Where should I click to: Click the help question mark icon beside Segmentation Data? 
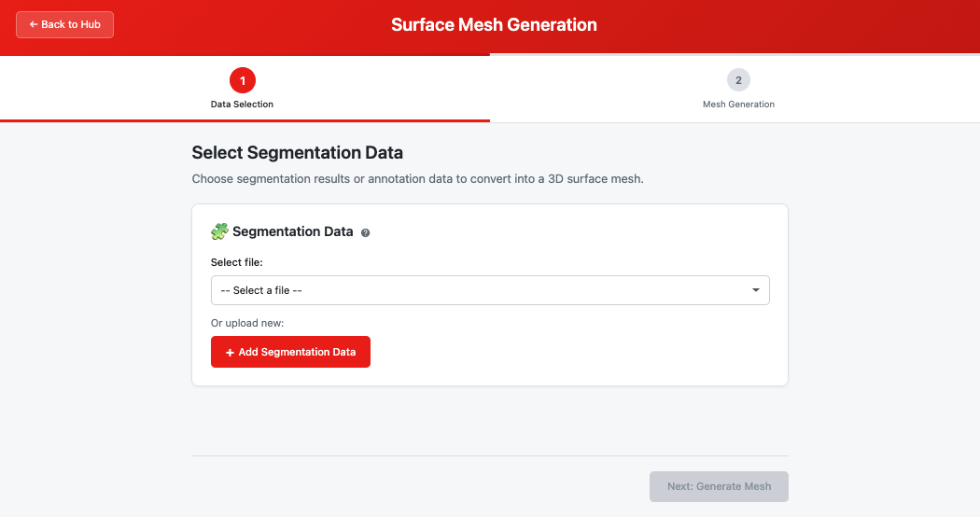coord(366,232)
